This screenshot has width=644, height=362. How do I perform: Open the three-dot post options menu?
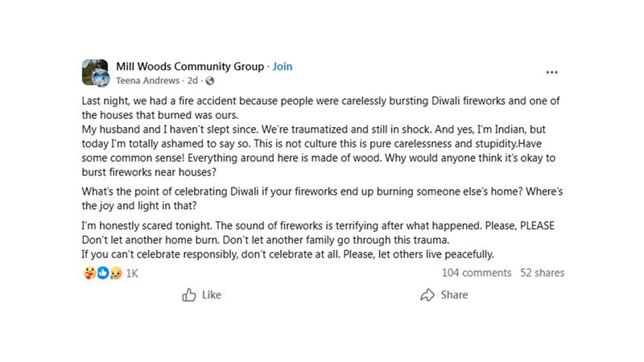tap(551, 72)
